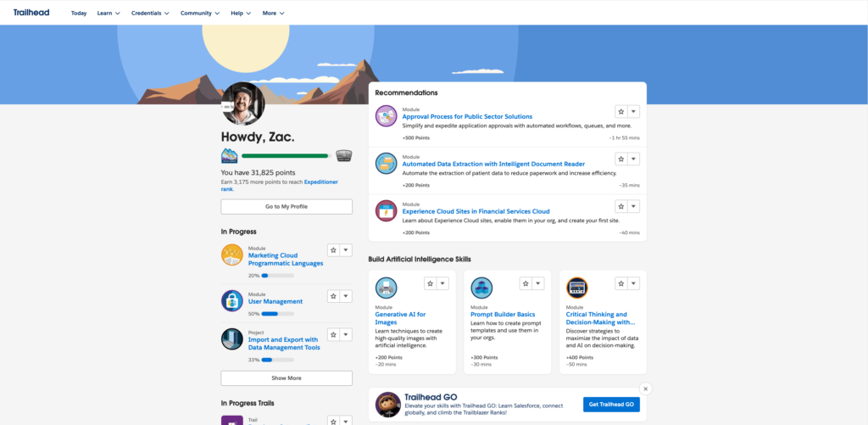Open Import and Export with Data Management Tools
This screenshot has height=425, width=868.
pyautogui.click(x=284, y=344)
